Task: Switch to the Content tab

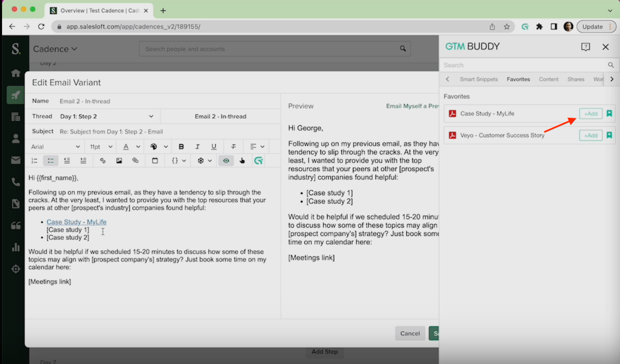Action: click(x=549, y=79)
